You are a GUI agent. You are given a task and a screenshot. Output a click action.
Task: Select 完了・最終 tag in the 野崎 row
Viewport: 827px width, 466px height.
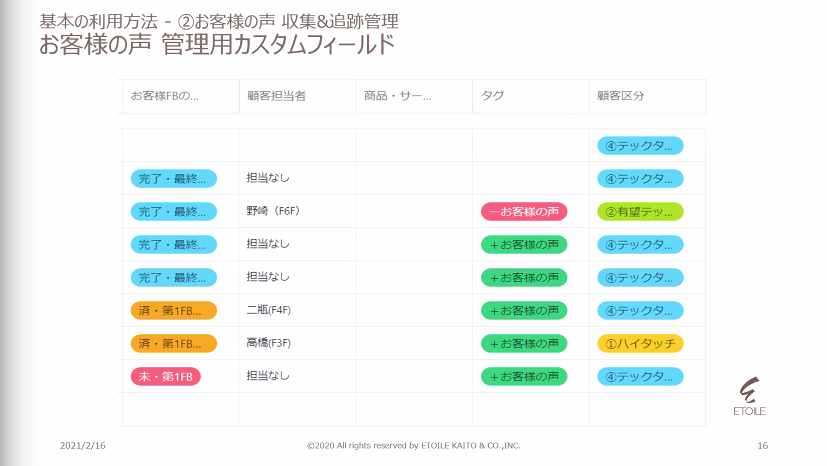pos(173,211)
